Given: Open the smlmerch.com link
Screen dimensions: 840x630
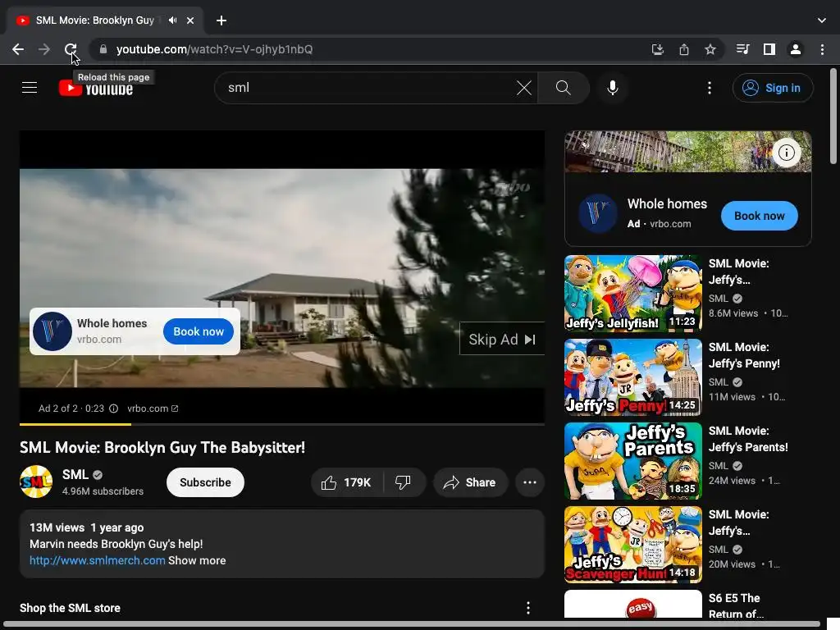Looking at the screenshot, I should point(97,560).
